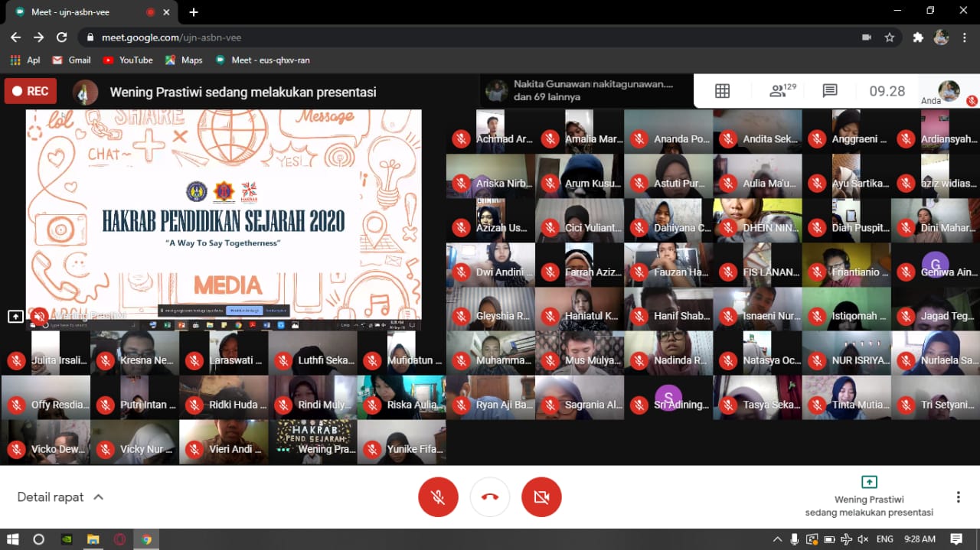
Task: Open the meeting chat icon
Action: pos(829,91)
